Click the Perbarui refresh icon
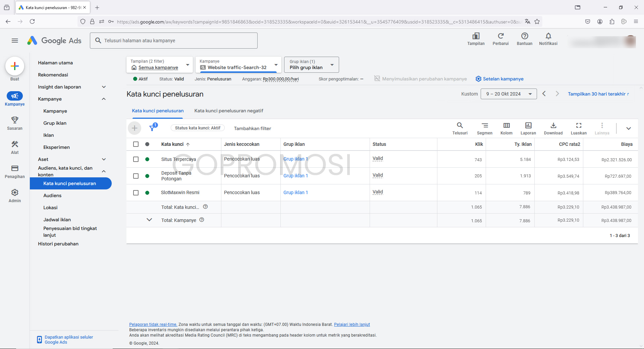Viewport: 644px width, 349px height. point(500,36)
